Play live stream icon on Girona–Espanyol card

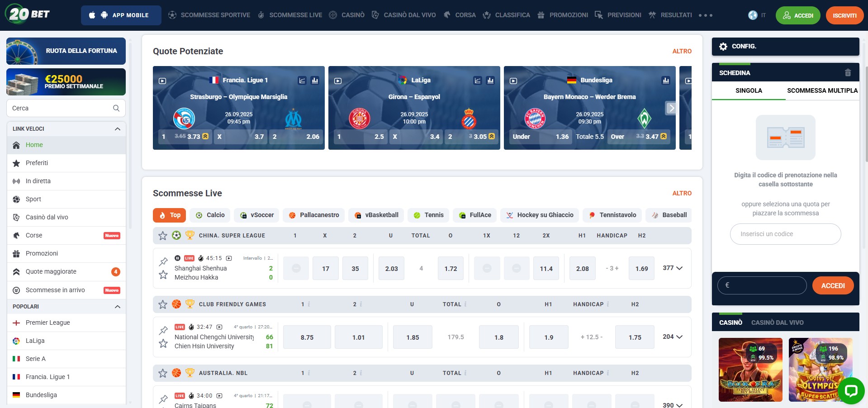(338, 81)
